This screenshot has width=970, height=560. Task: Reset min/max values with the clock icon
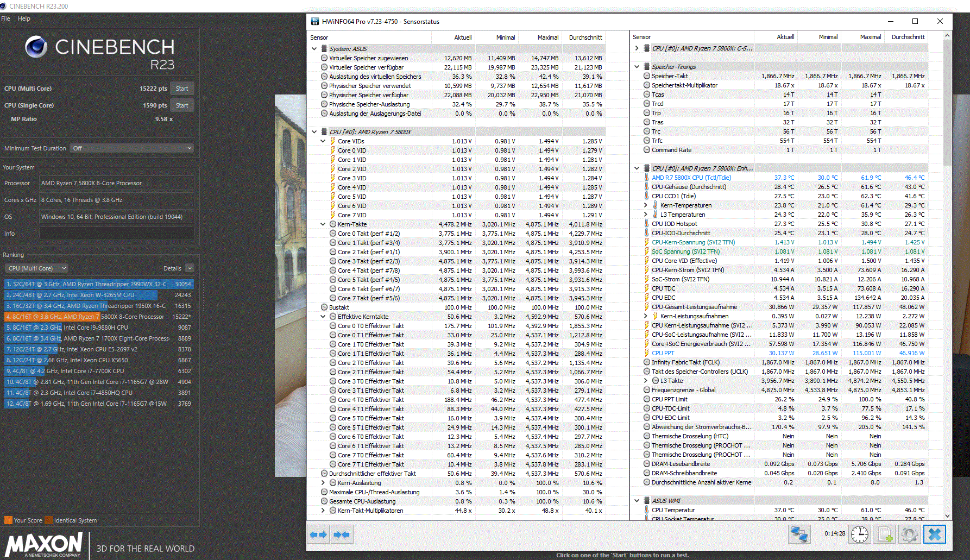(860, 534)
